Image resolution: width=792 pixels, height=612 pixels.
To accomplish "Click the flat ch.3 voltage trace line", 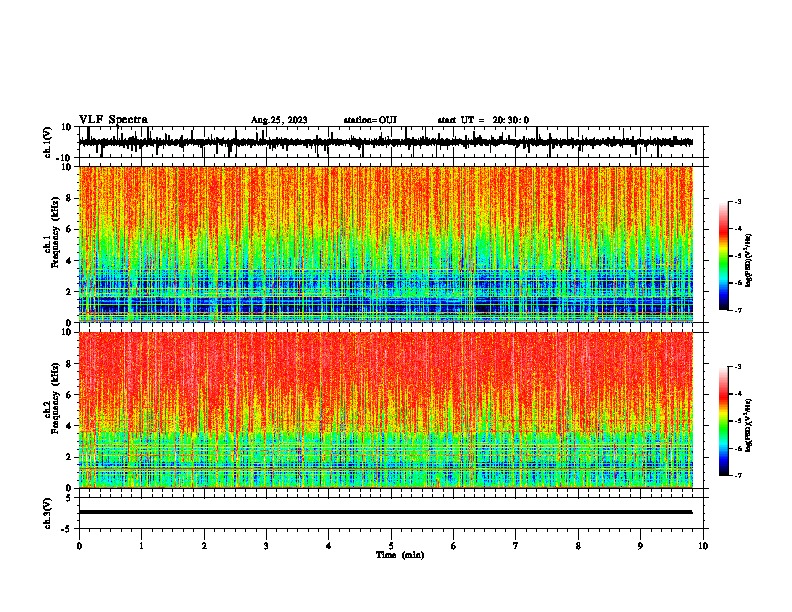I will pos(386,512).
